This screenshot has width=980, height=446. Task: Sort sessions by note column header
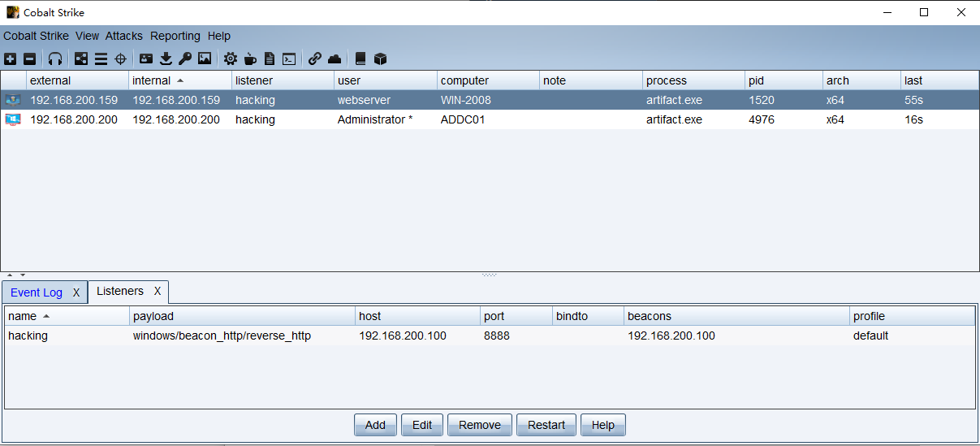point(591,80)
